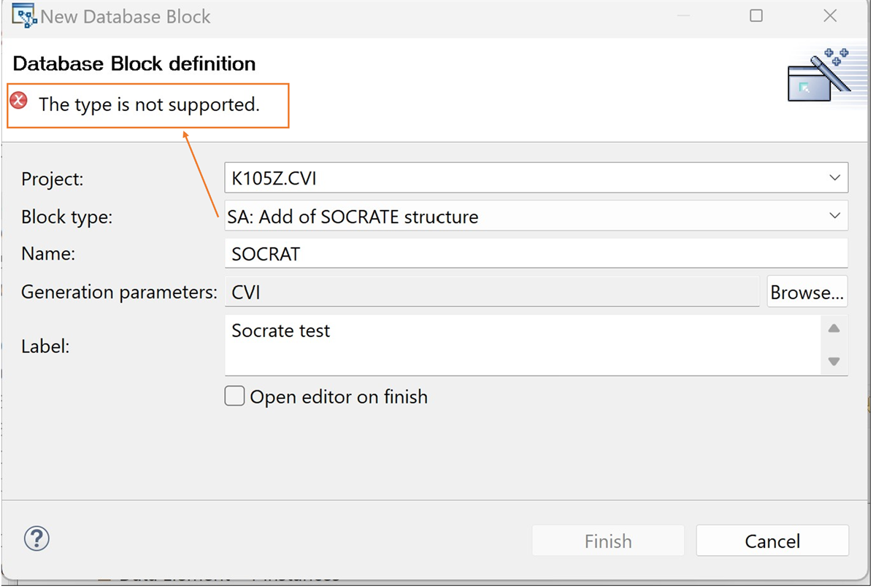Screen dimensions: 876x588
Task: Close the dialog with the X button
Action: [830, 16]
